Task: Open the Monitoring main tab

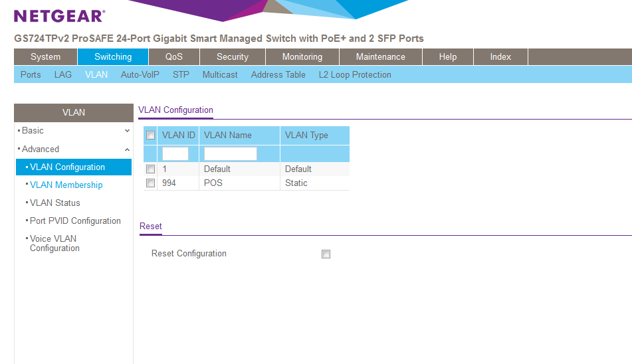Action: point(302,56)
